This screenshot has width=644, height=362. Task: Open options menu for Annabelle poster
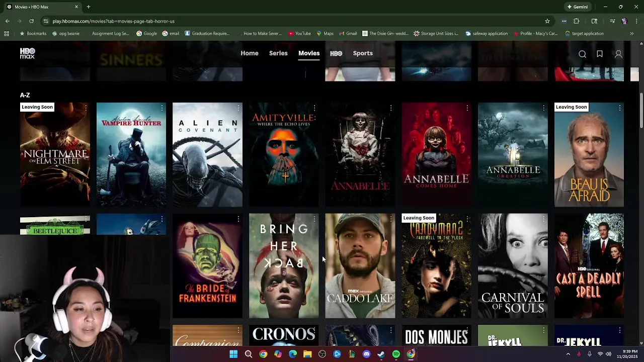pyautogui.click(x=391, y=108)
